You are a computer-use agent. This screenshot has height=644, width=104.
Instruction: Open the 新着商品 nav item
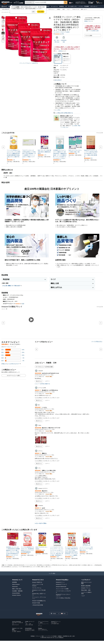pyautogui.click(x=62, y=6)
